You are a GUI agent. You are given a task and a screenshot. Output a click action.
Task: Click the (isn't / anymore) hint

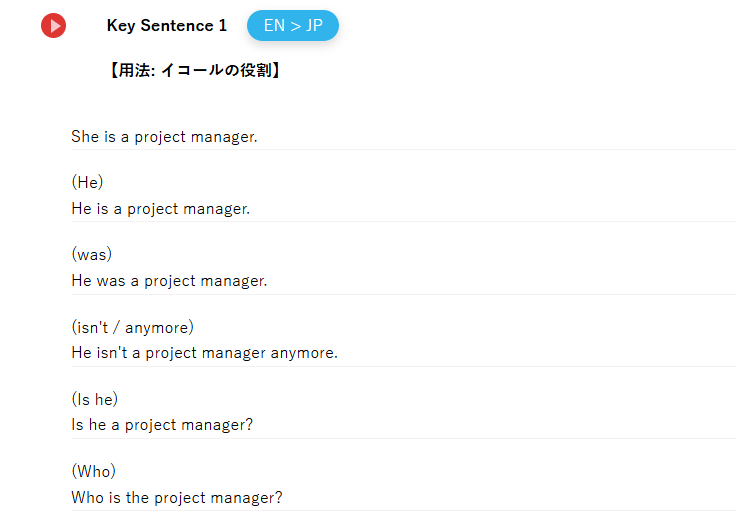tap(132, 327)
